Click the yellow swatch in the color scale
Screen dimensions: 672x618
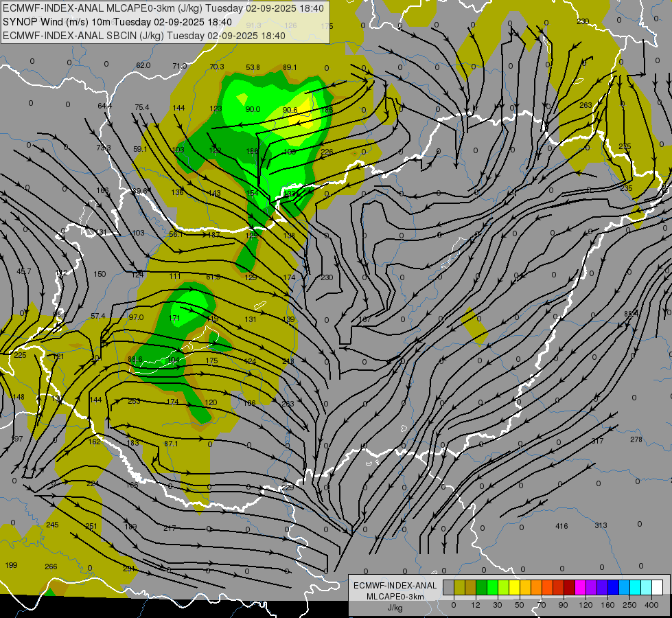[514, 588]
